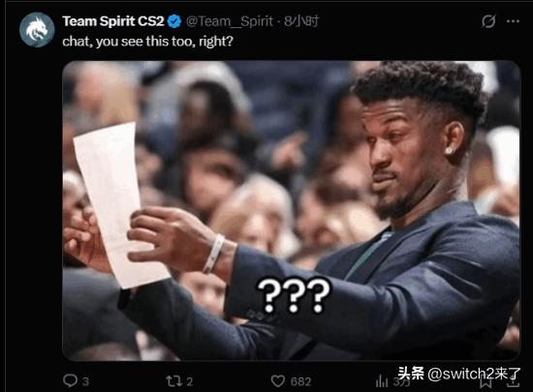Click the Grok explain icon
The image size is (533, 392).
pyautogui.click(x=488, y=21)
